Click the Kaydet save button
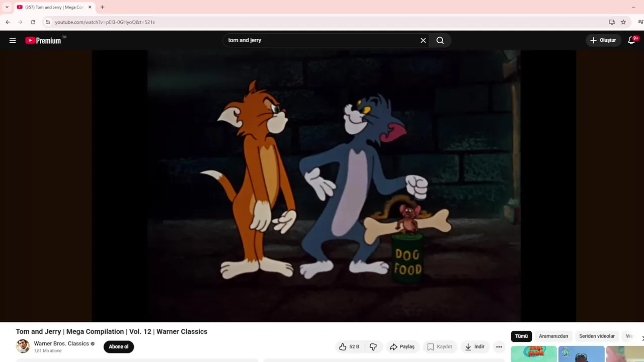 440,346
